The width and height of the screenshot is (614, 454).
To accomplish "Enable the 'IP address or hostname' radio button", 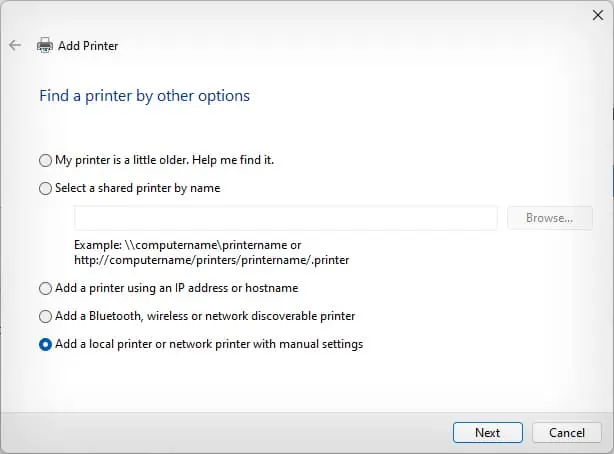I will point(45,288).
